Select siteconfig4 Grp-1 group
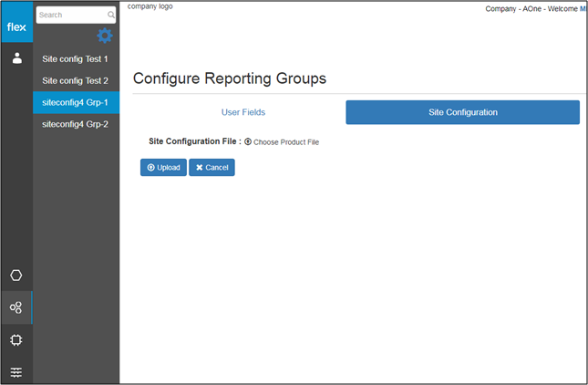Viewport: 588px width, 385px height. coord(76,102)
